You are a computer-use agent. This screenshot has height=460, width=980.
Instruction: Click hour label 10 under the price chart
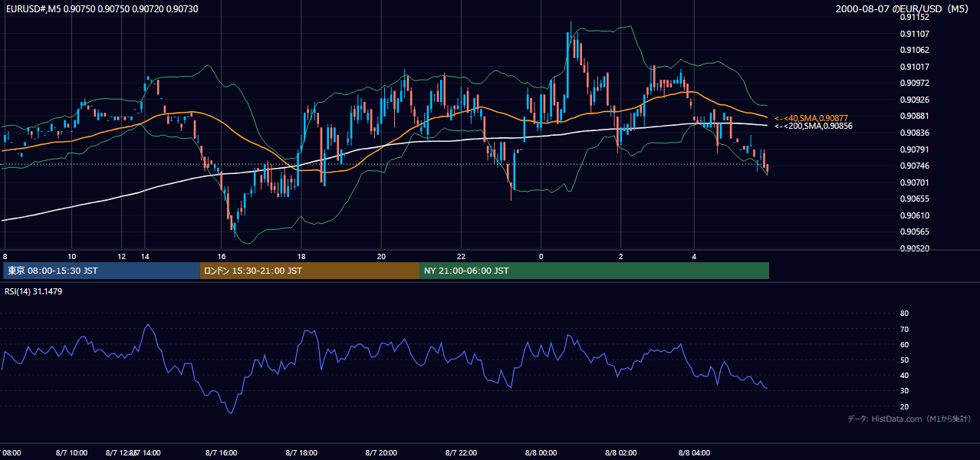71,256
